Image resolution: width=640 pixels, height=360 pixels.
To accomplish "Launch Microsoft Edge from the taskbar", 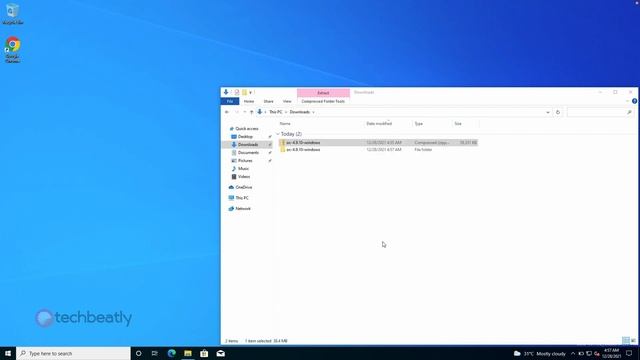I will coord(171,353).
